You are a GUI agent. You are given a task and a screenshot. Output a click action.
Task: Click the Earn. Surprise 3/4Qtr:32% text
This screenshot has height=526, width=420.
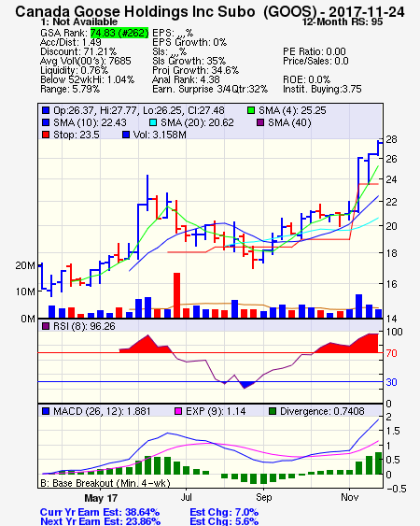coord(210,90)
